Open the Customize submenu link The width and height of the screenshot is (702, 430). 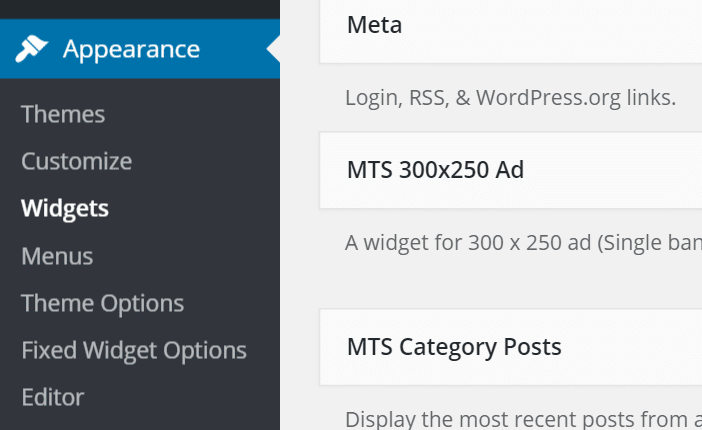point(77,161)
